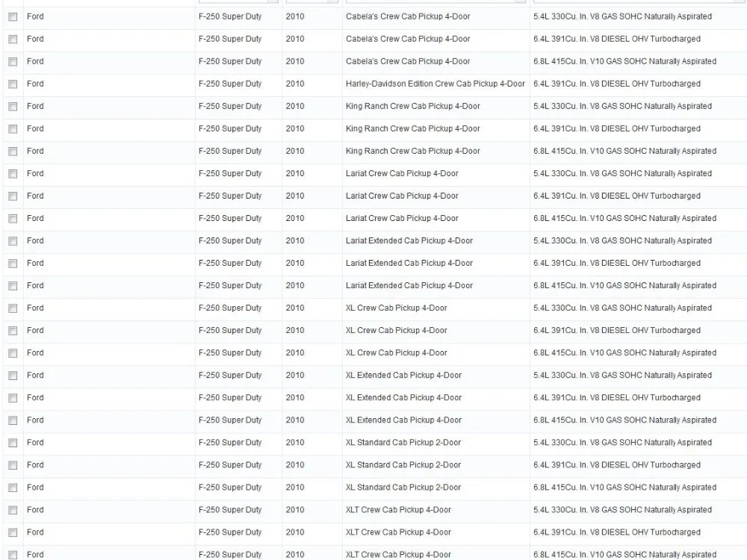Click 5.4L V8 engine text in Cabela's Crew Cab row
The width and height of the screenshot is (747, 560).
click(623, 16)
